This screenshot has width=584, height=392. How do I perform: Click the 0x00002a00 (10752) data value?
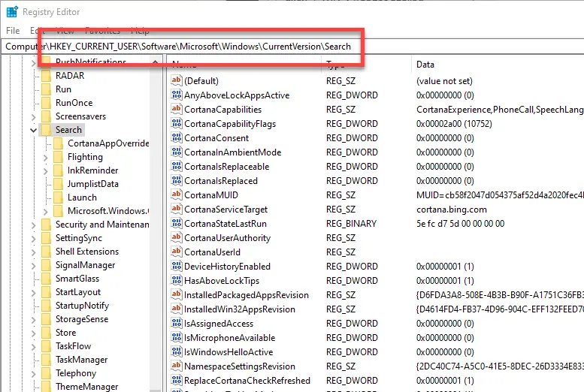tap(454, 124)
